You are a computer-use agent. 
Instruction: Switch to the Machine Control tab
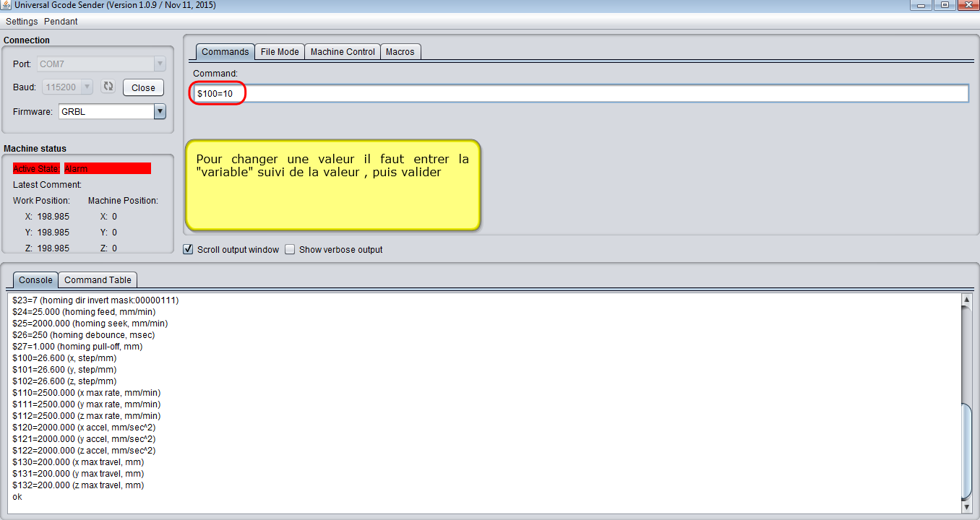(343, 52)
